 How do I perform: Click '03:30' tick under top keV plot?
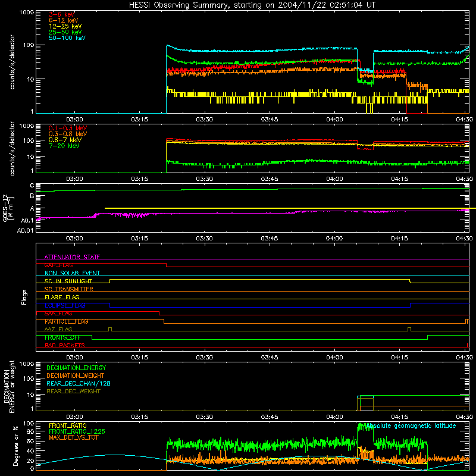pos(204,120)
